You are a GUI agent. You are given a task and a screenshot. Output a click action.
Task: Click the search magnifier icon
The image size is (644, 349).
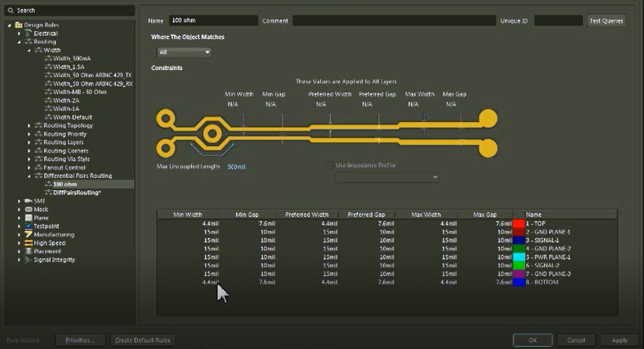click(x=11, y=10)
